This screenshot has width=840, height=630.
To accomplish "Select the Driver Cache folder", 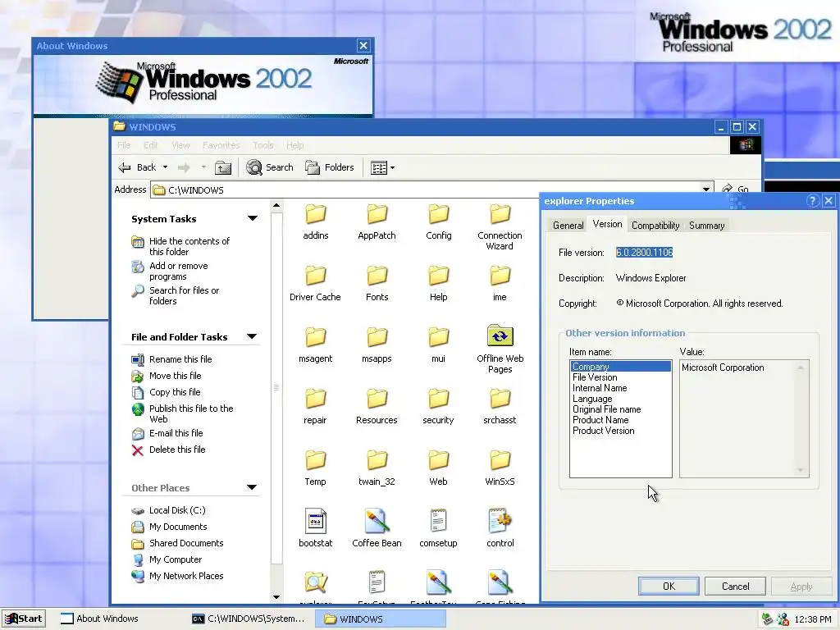I will point(315,283).
